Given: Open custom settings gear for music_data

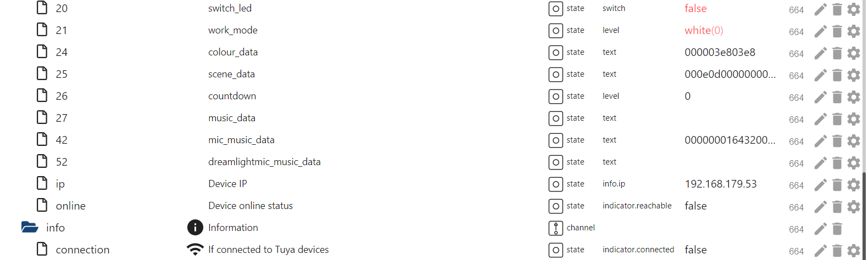Looking at the screenshot, I should tap(853, 119).
